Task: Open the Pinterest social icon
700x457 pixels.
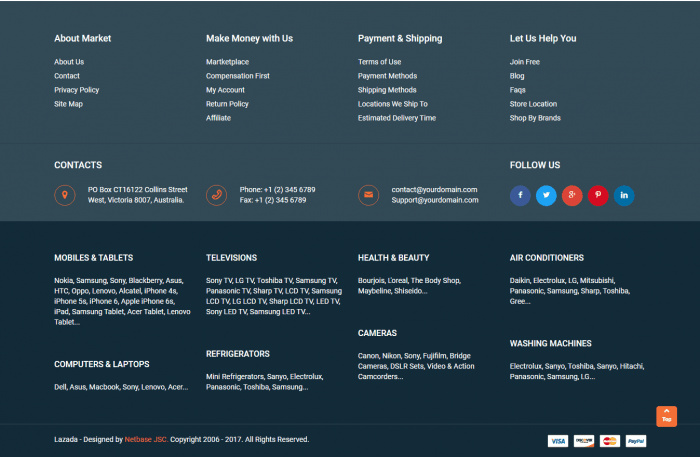Action: click(x=598, y=195)
